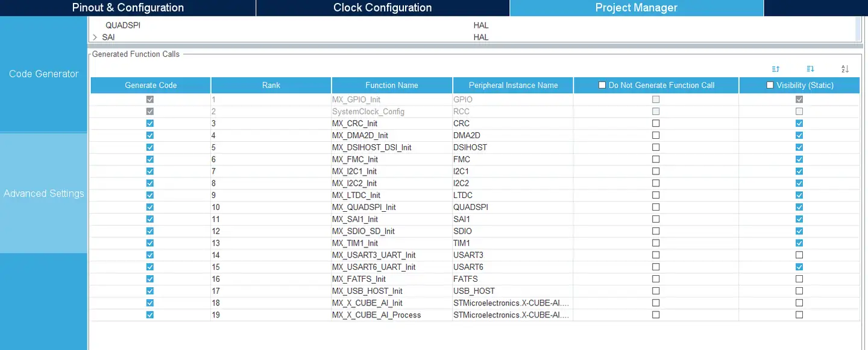Click the USART6 peripheral instance cell
This screenshot has height=350, width=868.
point(513,267)
